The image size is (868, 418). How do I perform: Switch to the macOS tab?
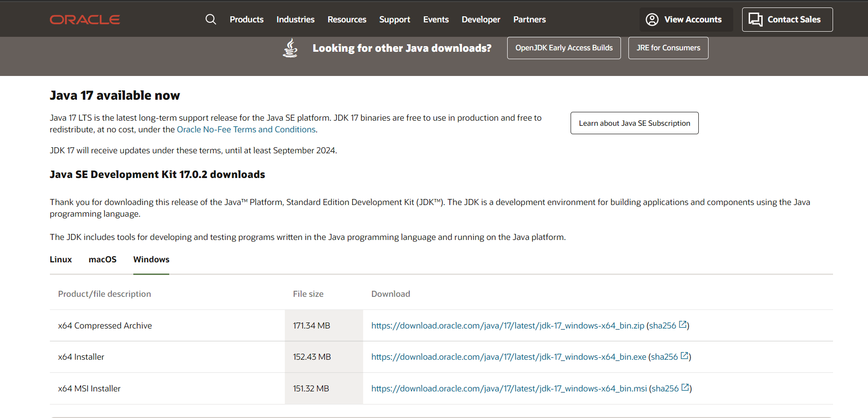(103, 260)
